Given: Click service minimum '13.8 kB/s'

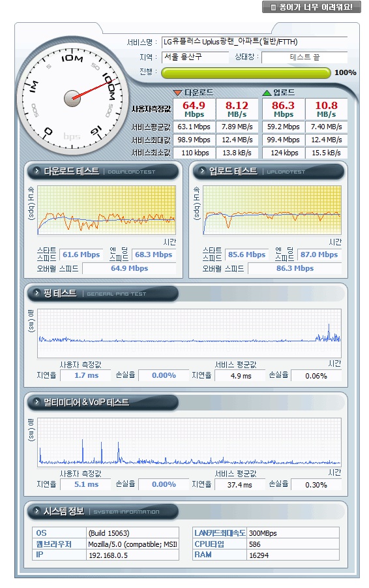Looking at the screenshot, I should [237, 153].
